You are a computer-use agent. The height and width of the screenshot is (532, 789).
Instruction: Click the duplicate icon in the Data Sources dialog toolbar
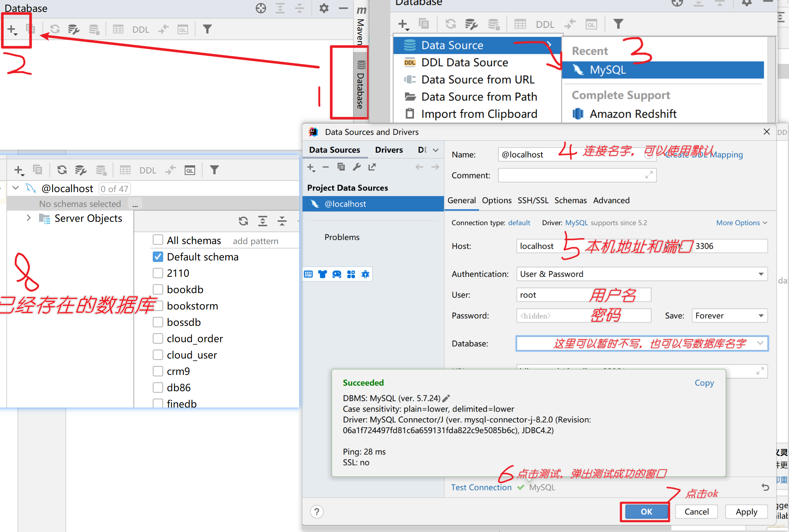pos(341,167)
